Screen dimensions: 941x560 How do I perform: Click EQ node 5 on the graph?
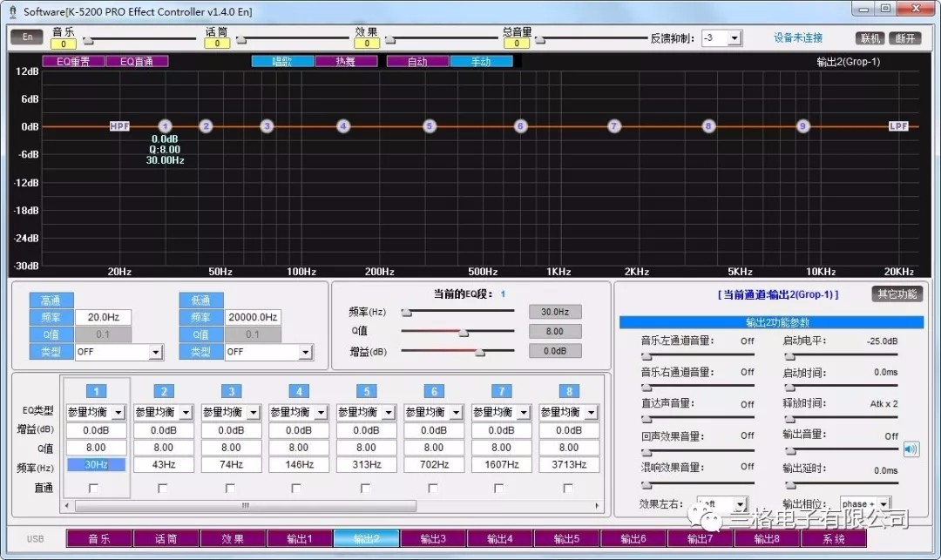coord(430,126)
